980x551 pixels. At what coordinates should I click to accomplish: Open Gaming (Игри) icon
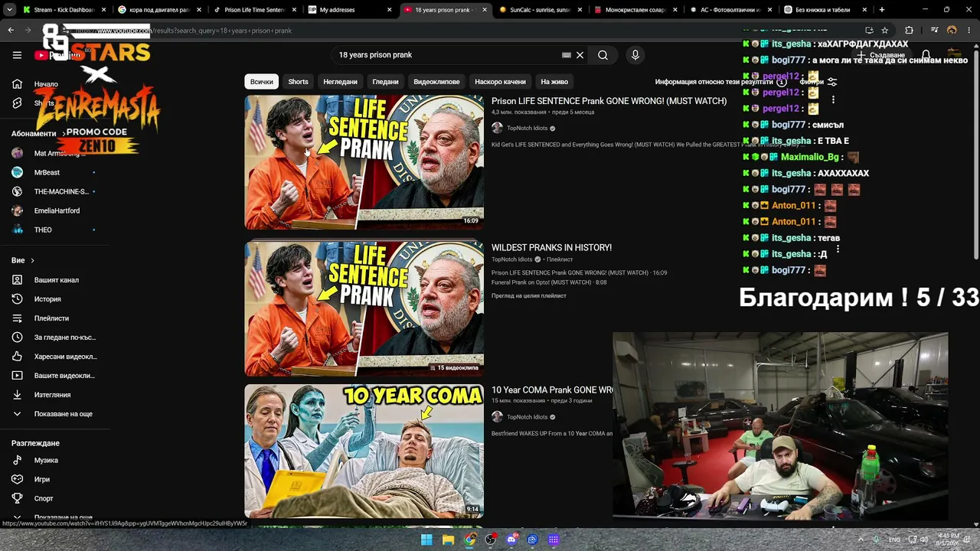click(x=17, y=480)
